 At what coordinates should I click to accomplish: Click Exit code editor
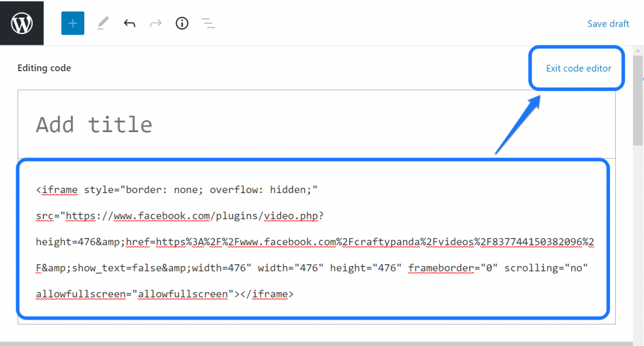tap(578, 68)
